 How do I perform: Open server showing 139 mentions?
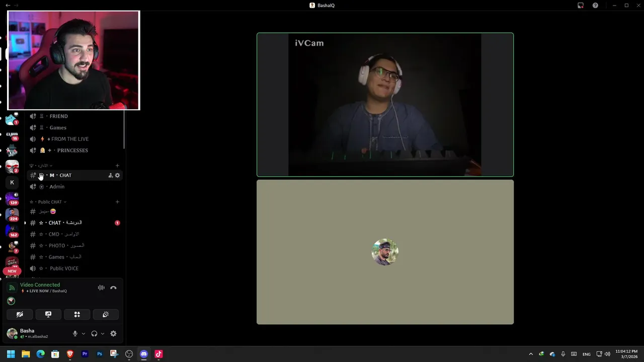pyautogui.click(x=12, y=199)
